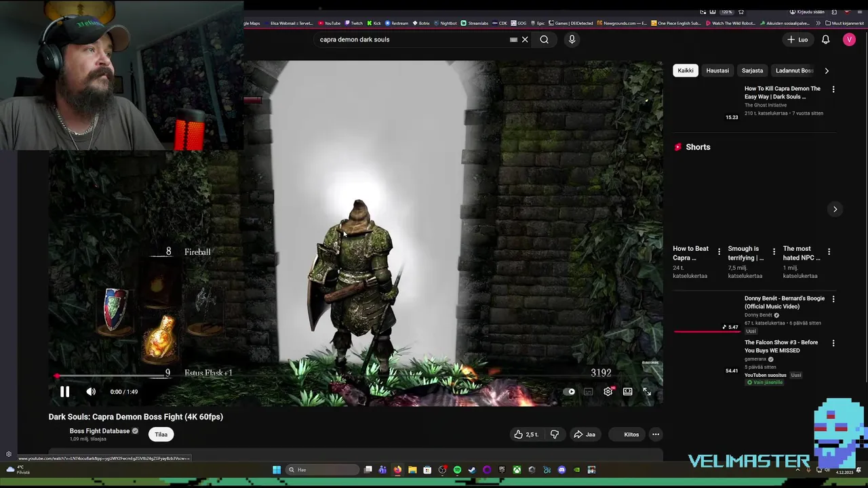
Task: Open the Twitch bookmark
Action: pyautogui.click(x=354, y=23)
